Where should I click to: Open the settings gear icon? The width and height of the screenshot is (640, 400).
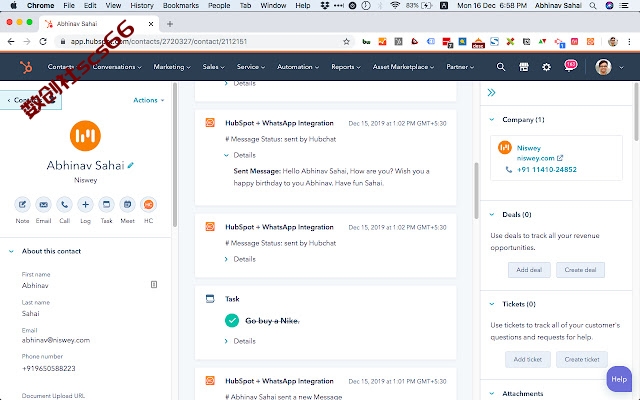[x=546, y=67]
